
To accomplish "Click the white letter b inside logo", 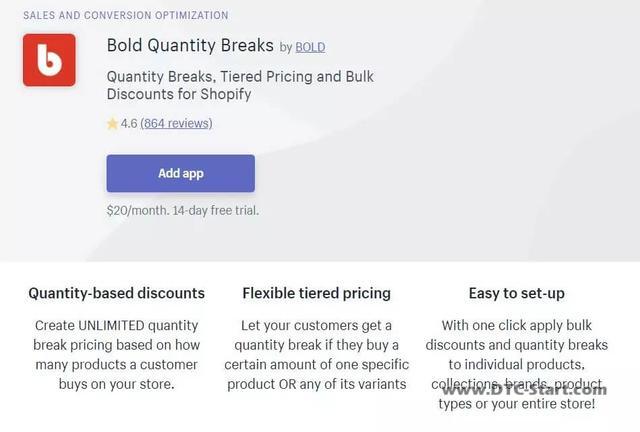I will tap(49, 60).
